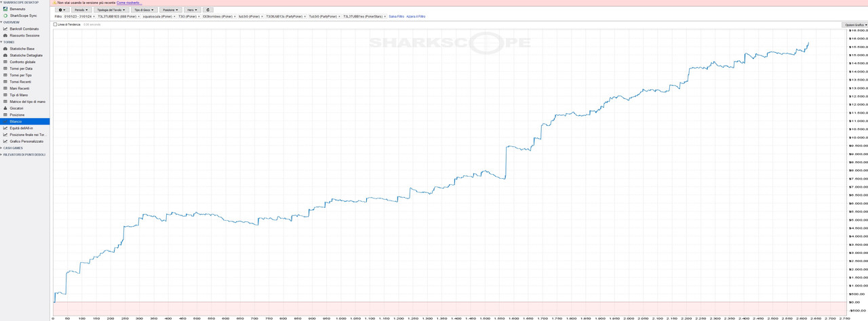Open the Periodo dropdown
This screenshot has height=321, width=868.
(81, 10)
